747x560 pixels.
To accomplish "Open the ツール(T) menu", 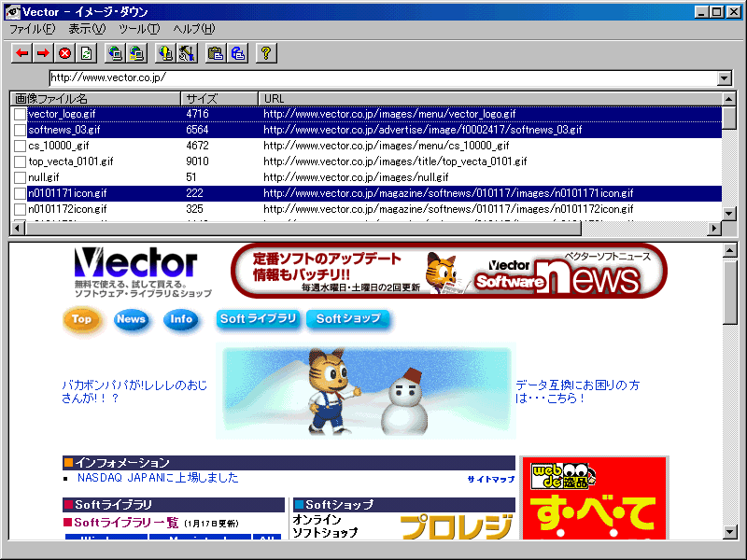I will point(139,29).
